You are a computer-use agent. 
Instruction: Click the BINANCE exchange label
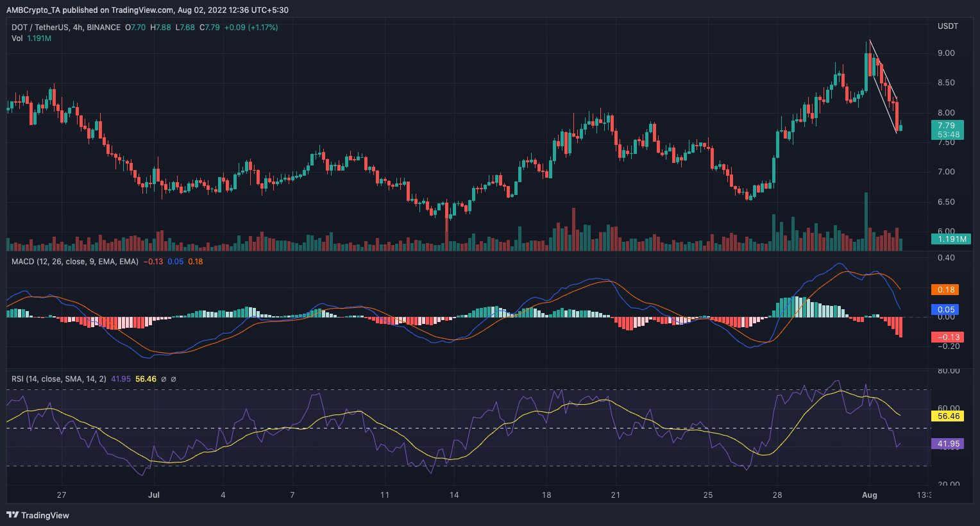(x=103, y=28)
